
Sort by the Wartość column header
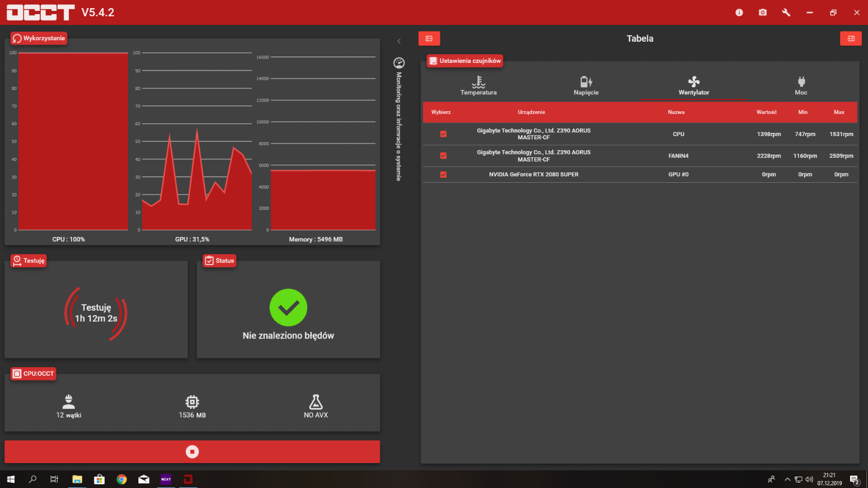[767, 112]
